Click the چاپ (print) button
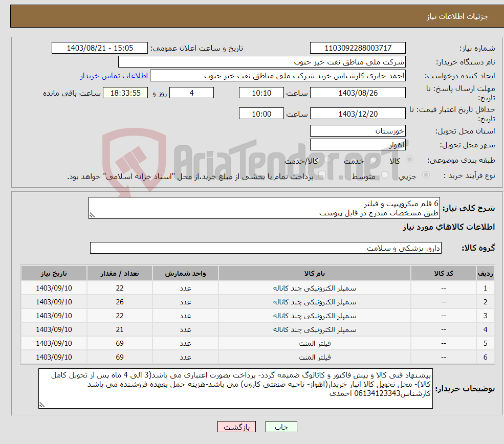Viewport: 504px width, 444px height. coord(281,427)
